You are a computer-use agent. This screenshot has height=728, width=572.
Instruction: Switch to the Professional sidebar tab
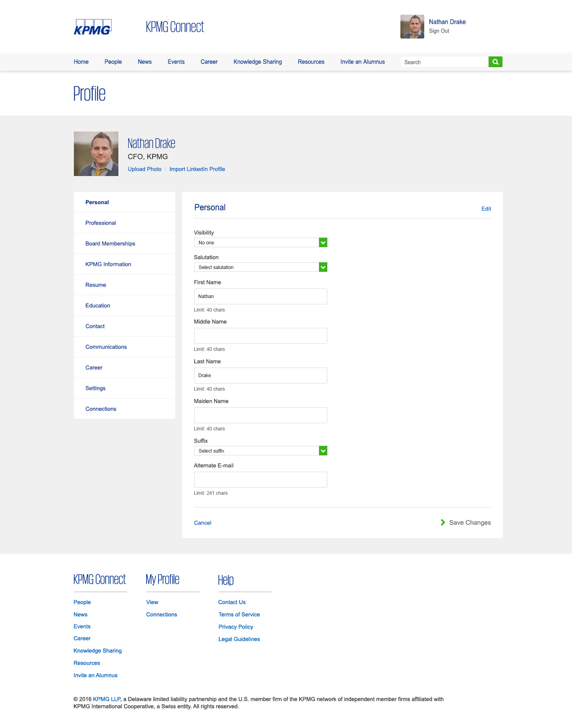[x=124, y=223]
